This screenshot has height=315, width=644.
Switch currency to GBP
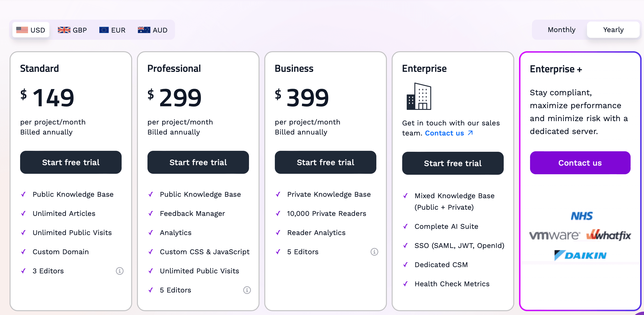72,30
